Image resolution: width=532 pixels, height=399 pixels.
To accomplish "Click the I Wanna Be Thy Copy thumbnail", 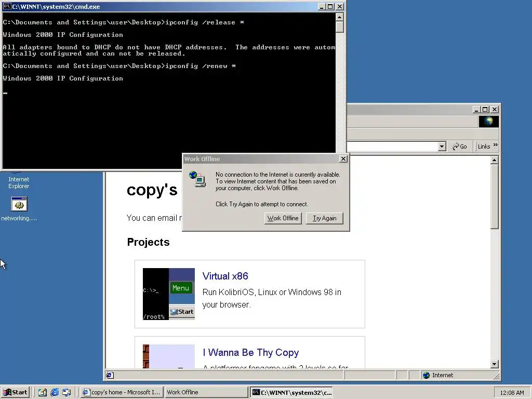I will 169,356.
